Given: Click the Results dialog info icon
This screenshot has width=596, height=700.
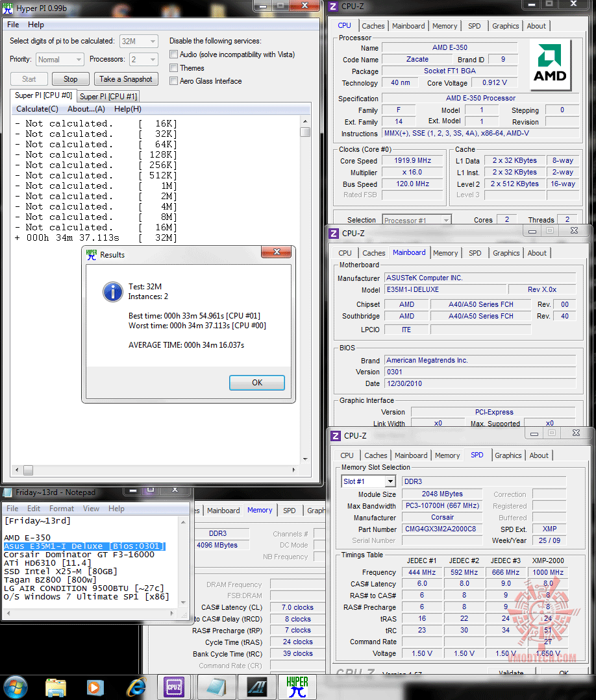Looking at the screenshot, I should [113, 293].
